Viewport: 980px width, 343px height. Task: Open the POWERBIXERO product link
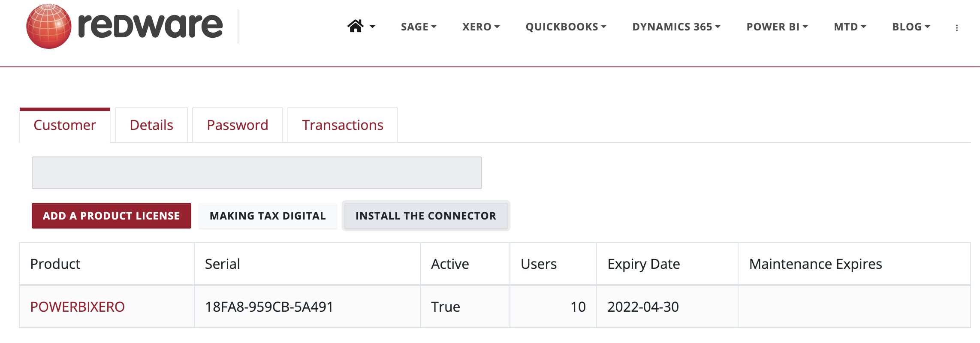click(78, 307)
